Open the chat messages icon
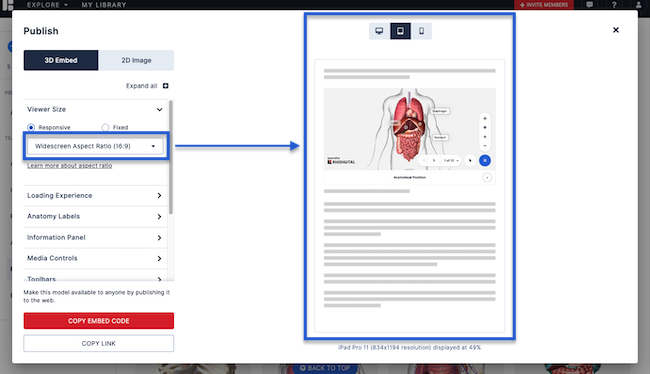The height and width of the screenshot is (374, 650). 589,5
